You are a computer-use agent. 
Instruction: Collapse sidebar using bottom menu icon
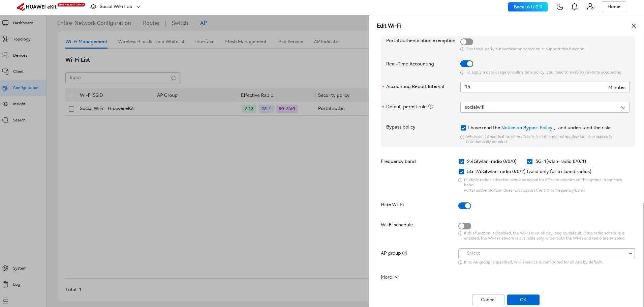5,300
